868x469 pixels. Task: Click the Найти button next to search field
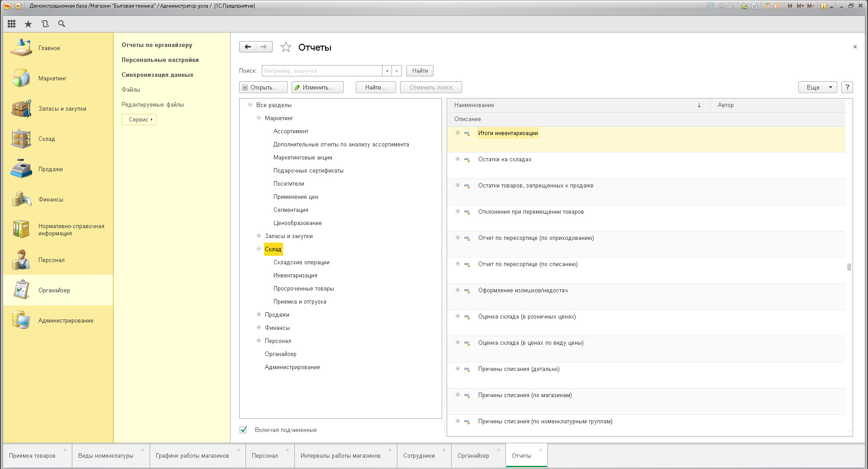point(420,71)
